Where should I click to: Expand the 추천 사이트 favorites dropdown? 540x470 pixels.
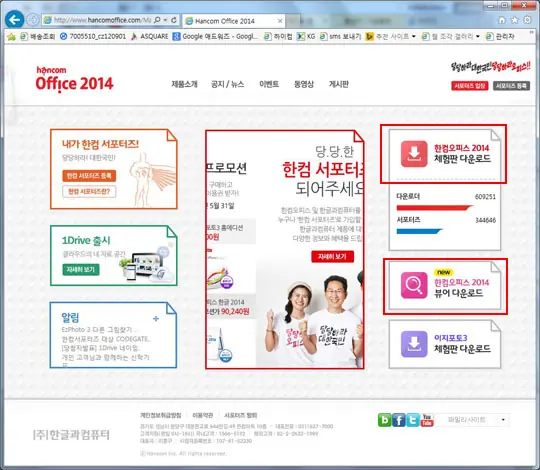[x=414, y=36]
